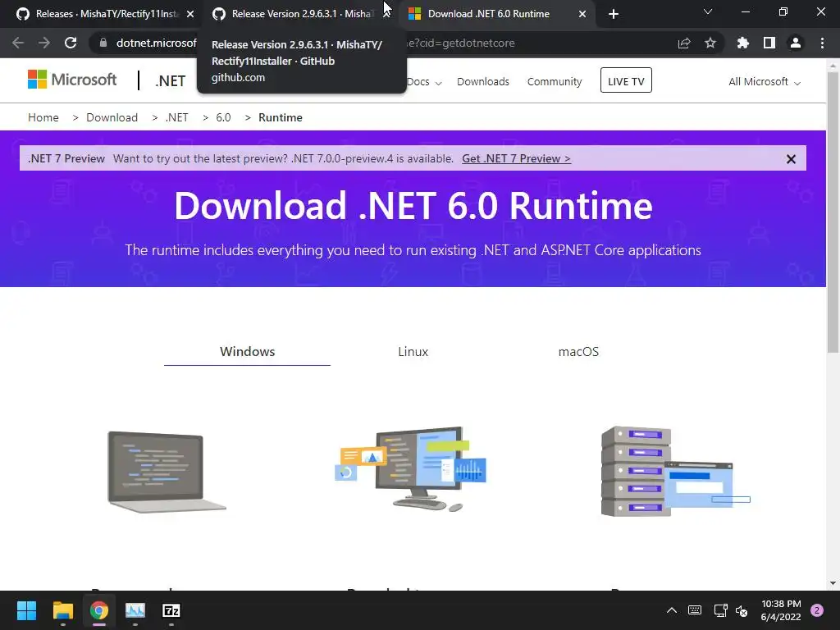
Task: Open the network status tray icon
Action: click(720, 610)
